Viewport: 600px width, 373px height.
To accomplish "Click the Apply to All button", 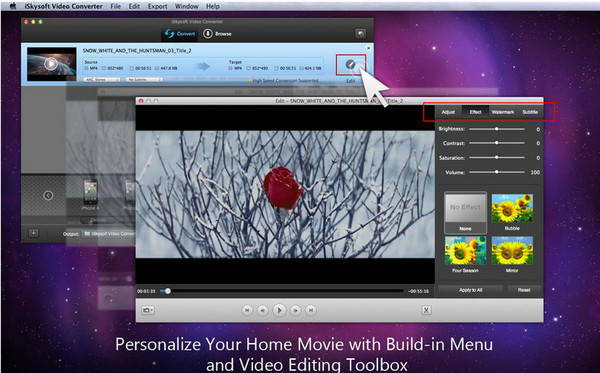I will pos(471,290).
